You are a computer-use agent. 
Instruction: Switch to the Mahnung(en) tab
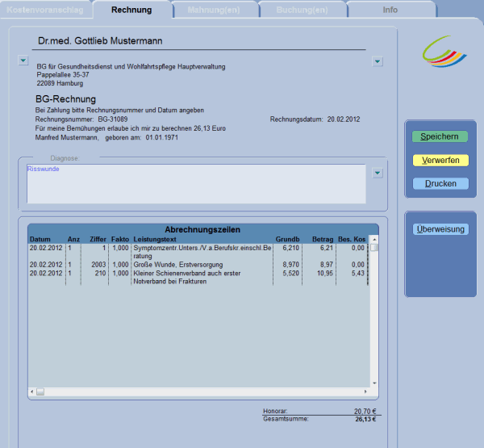click(215, 10)
